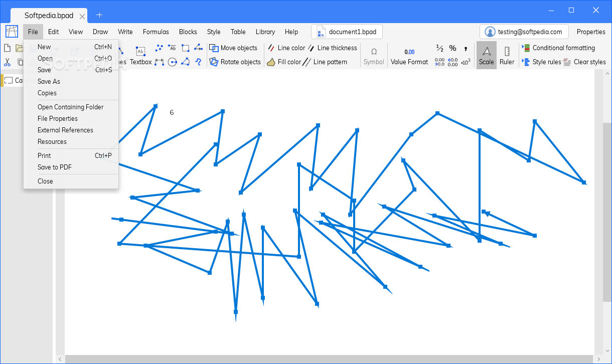This screenshot has width=612, height=364.
Task: Select the scattered points drawing tool
Action: [x=159, y=48]
